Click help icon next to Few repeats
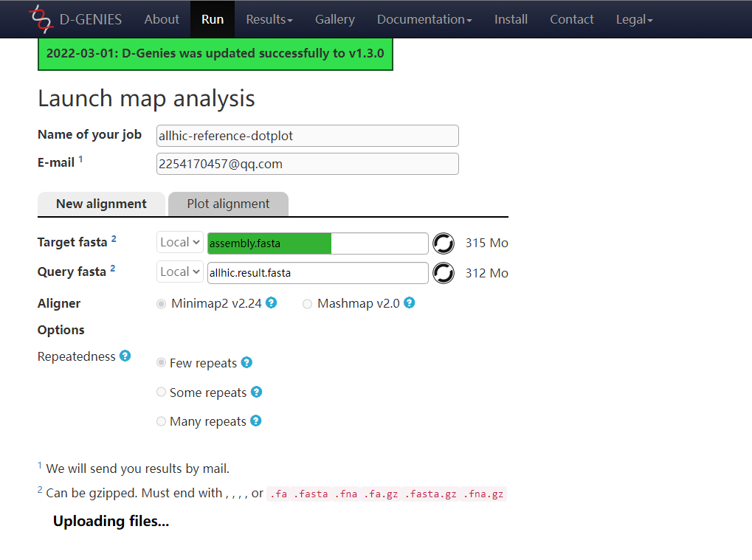 (246, 363)
